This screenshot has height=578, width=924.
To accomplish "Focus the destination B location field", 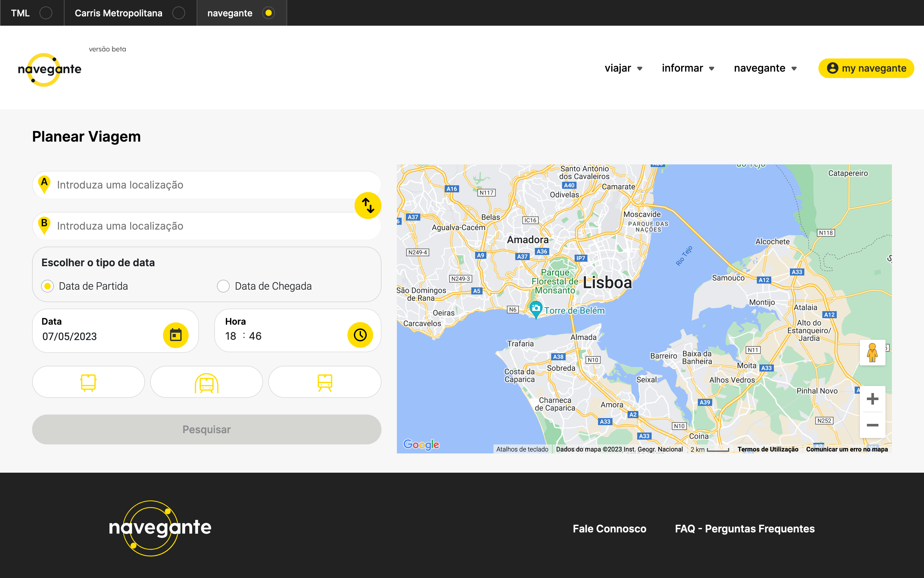I will click(207, 226).
